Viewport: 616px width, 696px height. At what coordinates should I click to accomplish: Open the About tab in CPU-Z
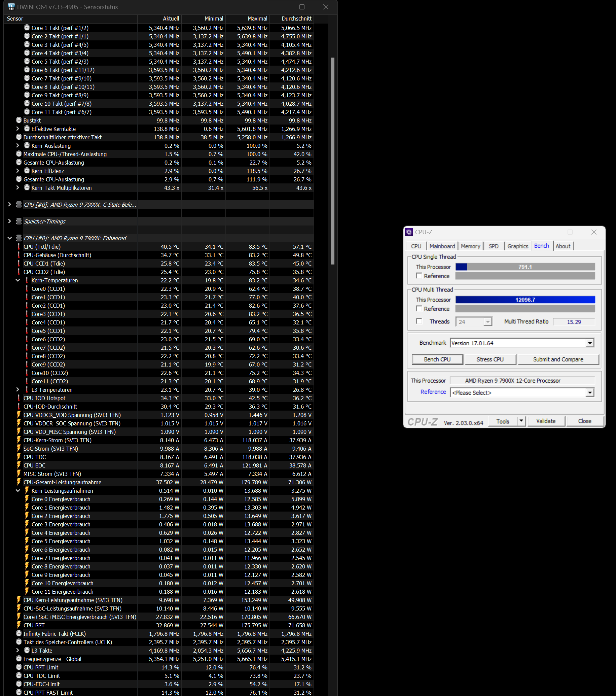tap(563, 246)
